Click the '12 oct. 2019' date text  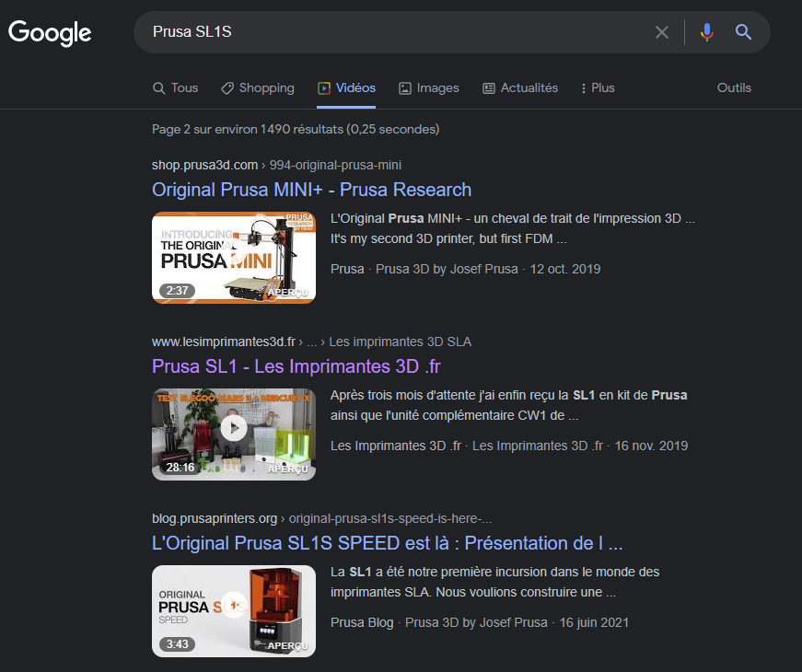tap(565, 269)
